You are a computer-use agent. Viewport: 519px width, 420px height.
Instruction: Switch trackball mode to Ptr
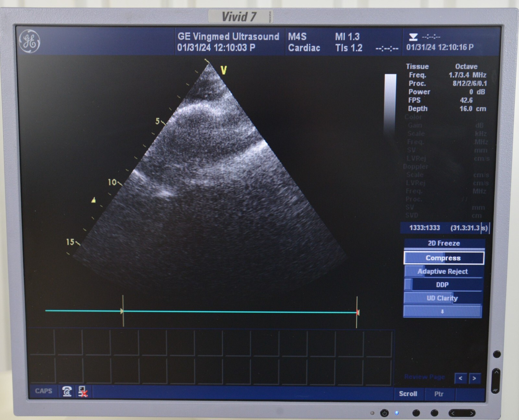coord(439,394)
